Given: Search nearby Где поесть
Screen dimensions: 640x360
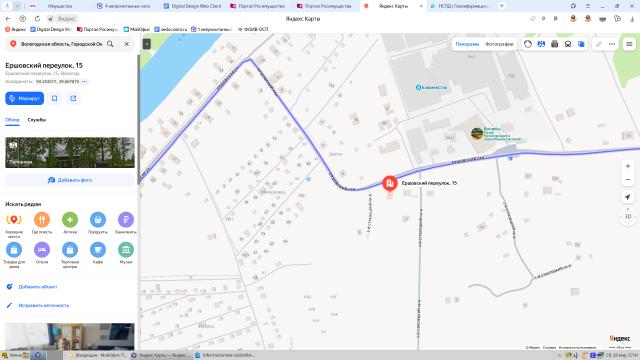Looking at the screenshot, I should [x=42, y=223].
